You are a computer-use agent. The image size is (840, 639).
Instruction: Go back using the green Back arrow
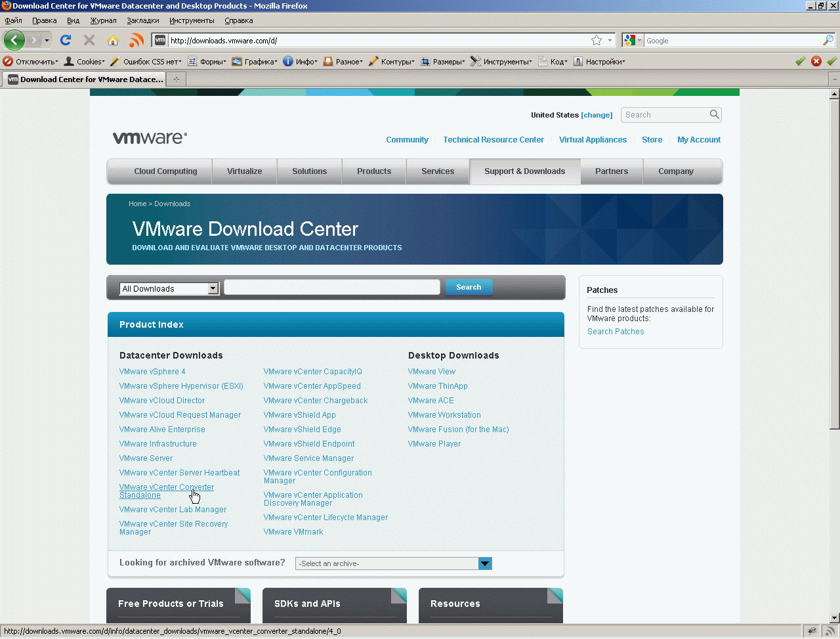[14, 40]
